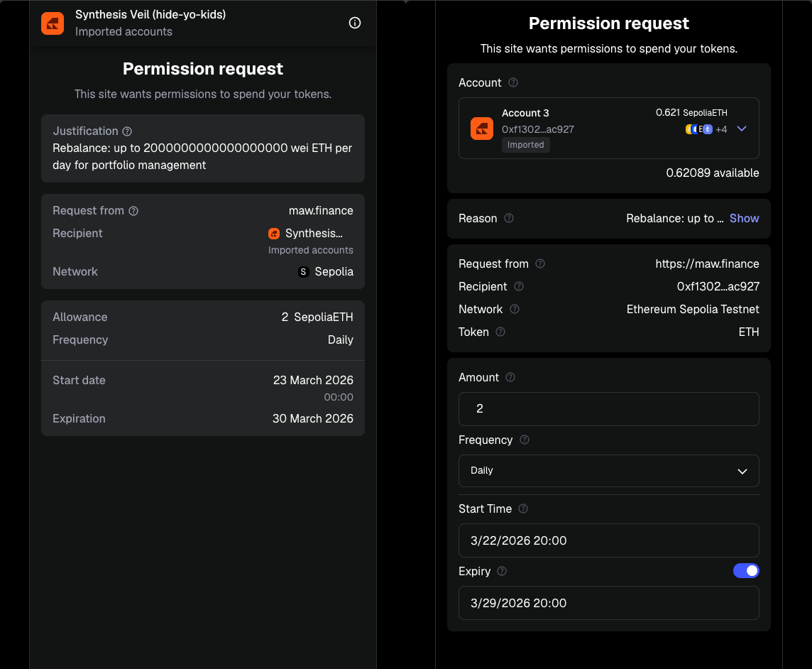812x669 pixels.
Task: Click the 0.621 SepoliaETH balance
Action: pyautogui.click(x=691, y=112)
